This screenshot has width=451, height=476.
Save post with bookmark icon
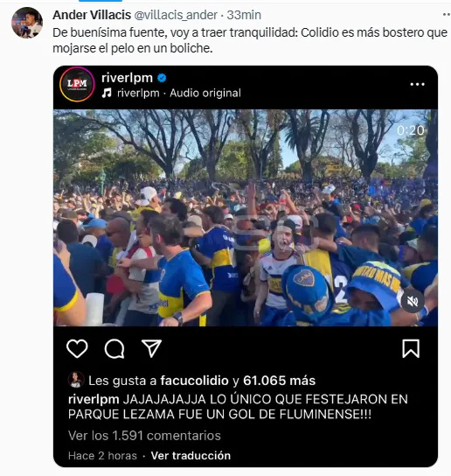pyautogui.click(x=411, y=348)
